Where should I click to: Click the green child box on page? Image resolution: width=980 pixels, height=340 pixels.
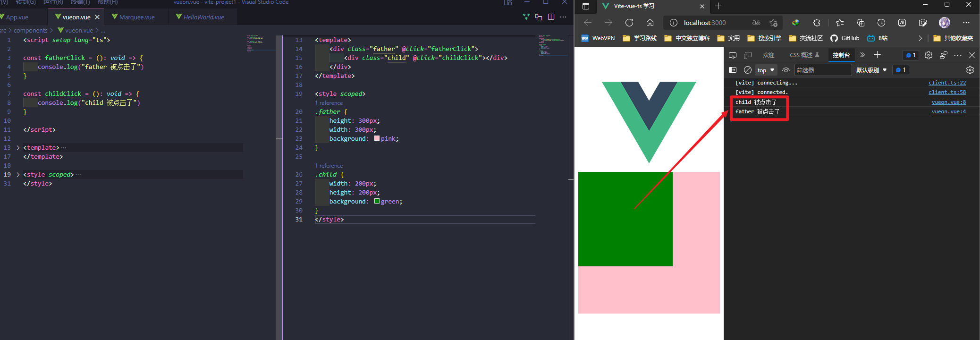click(x=625, y=219)
